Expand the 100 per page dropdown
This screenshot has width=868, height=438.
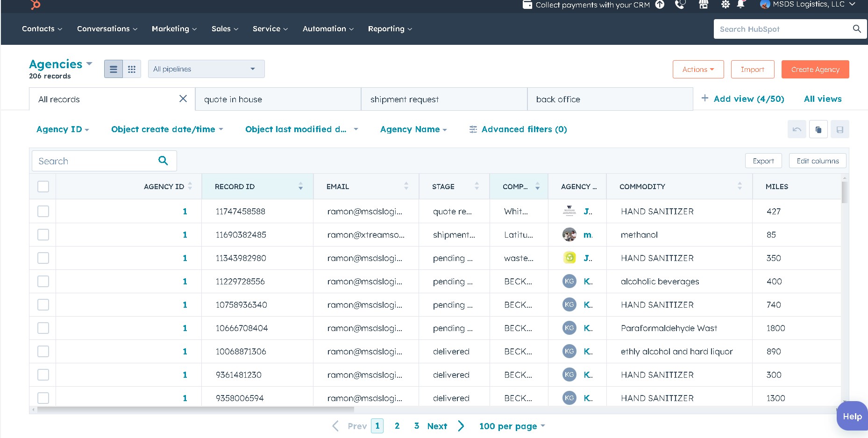tap(512, 426)
